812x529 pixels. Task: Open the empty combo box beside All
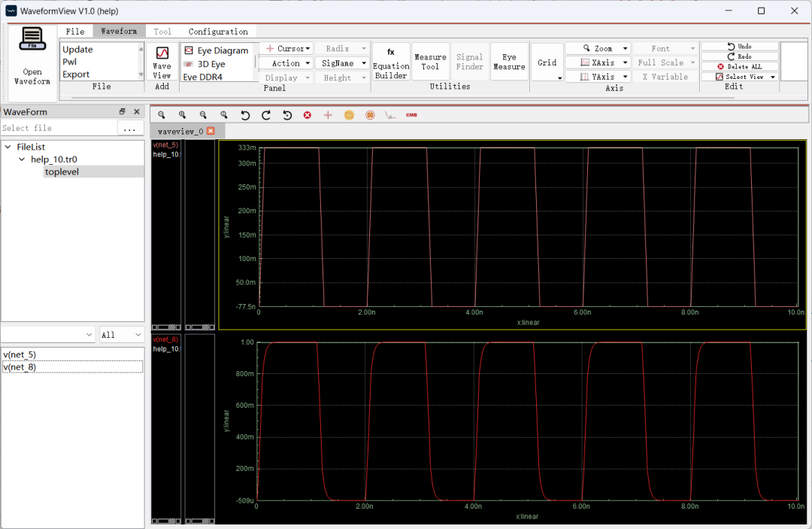(x=47, y=335)
